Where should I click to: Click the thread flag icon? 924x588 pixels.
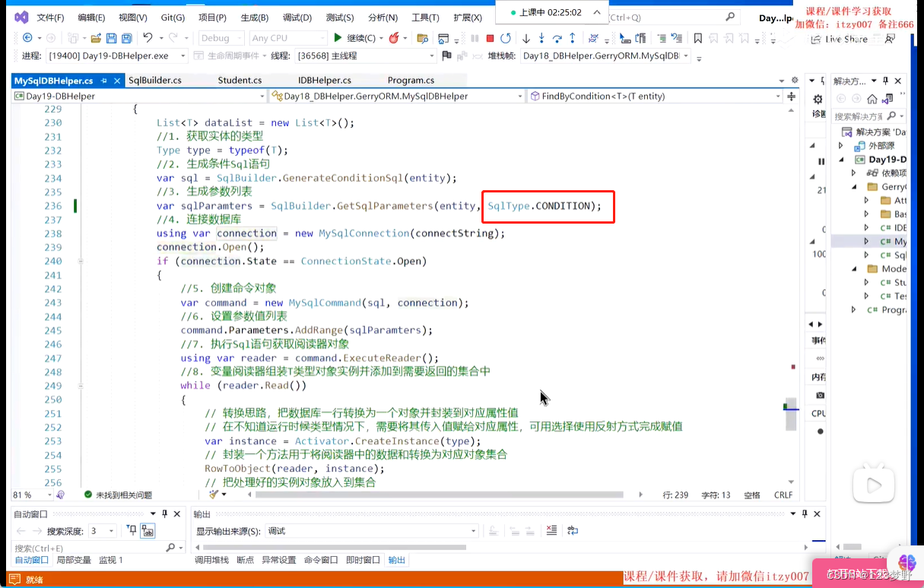[446, 56]
